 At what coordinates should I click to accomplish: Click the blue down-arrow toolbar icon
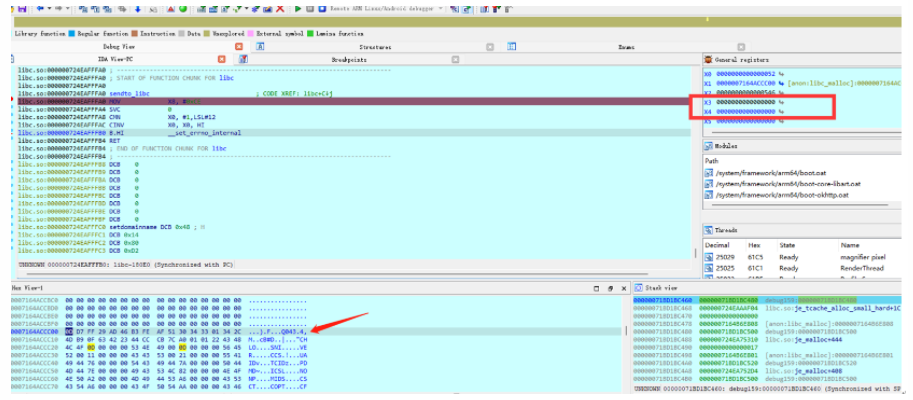(138, 9)
